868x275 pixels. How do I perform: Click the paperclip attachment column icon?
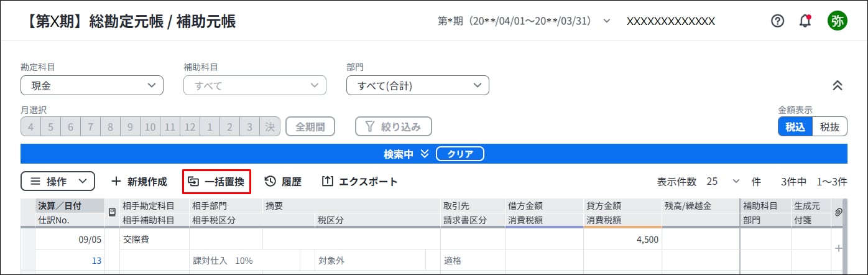(838, 213)
